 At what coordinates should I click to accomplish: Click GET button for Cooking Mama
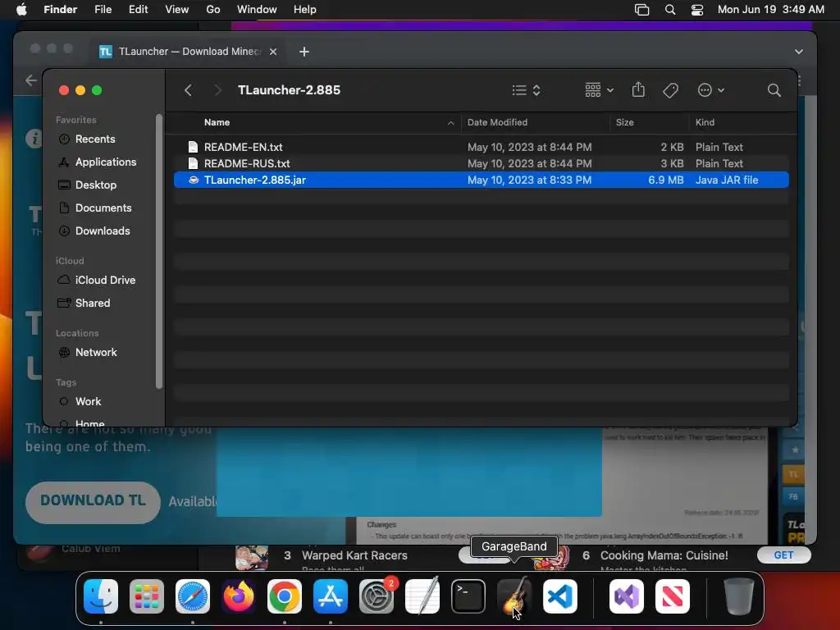(x=783, y=555)
